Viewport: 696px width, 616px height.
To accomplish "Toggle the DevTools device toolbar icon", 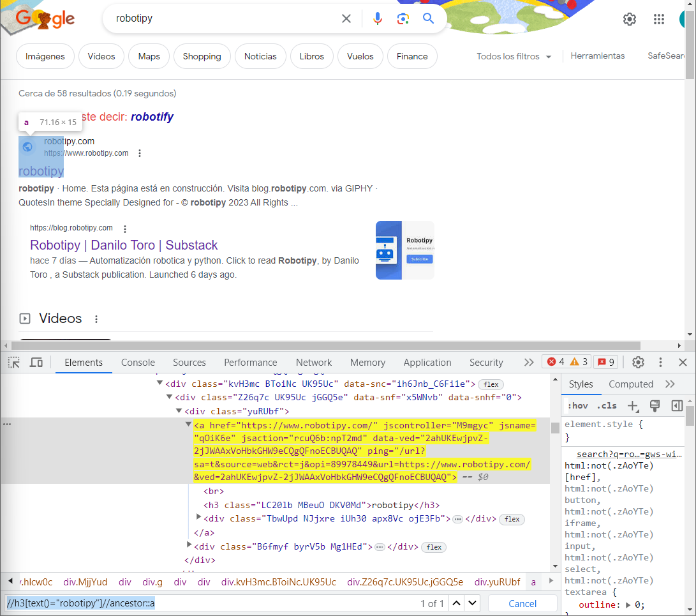I will tap(36, 362).
